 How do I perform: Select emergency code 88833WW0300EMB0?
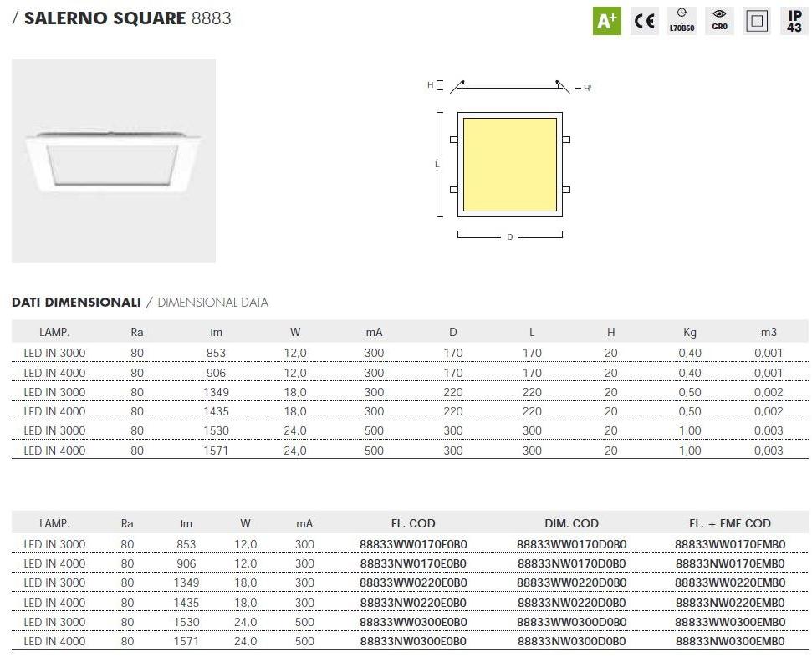point(729,622)
